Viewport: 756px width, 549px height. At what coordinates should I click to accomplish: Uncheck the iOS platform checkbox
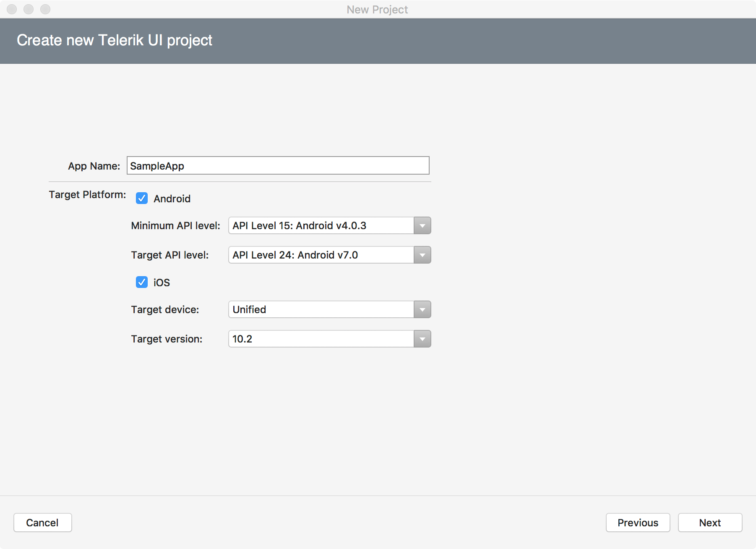142,282
